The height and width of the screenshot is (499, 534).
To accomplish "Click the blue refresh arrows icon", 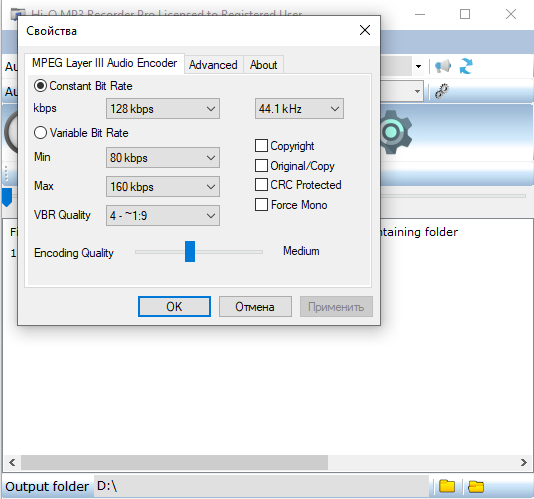I will (466, 66).
